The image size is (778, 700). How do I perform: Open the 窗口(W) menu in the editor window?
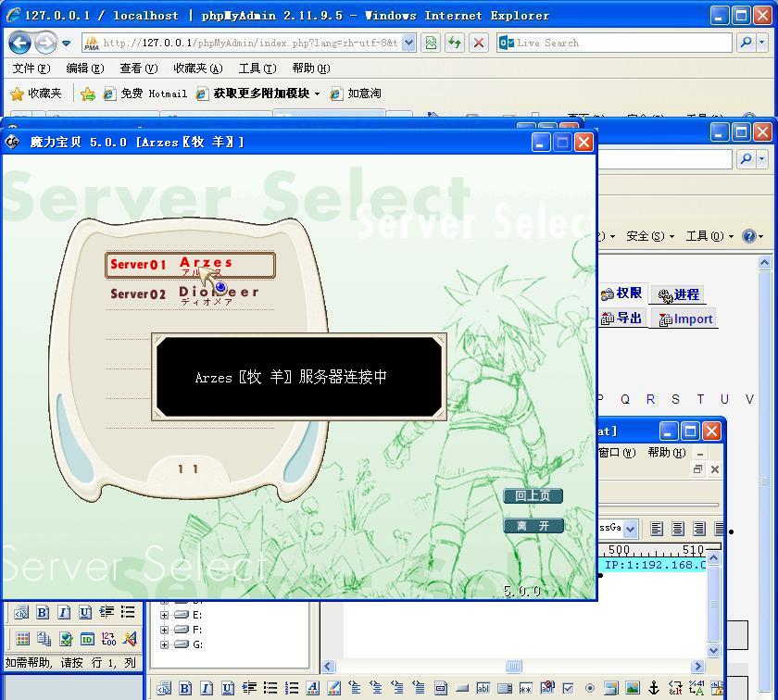[x=617, y=453]
